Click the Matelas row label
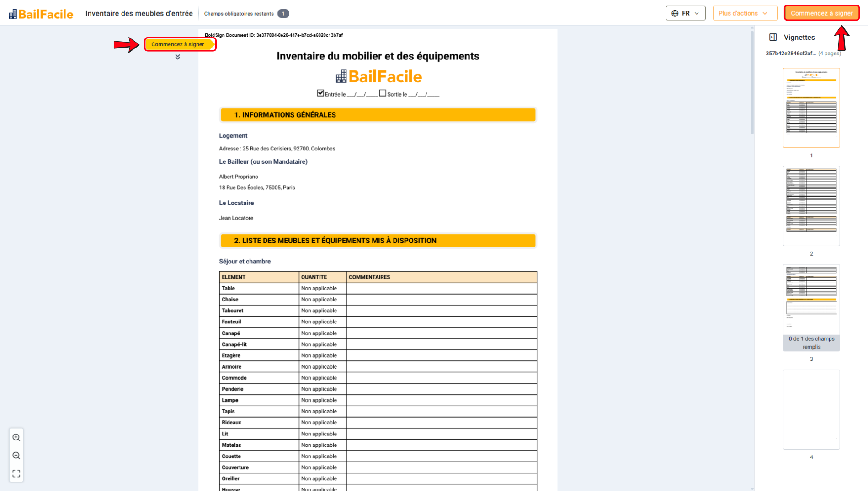 (231, 445)
